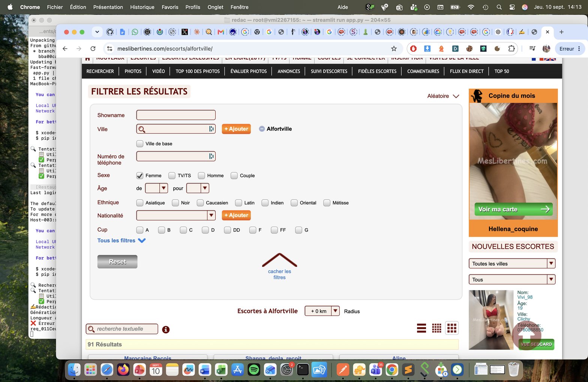Open the Favoris menu
The height and width of the screenshot is (382, 588).
click(170, 7)
